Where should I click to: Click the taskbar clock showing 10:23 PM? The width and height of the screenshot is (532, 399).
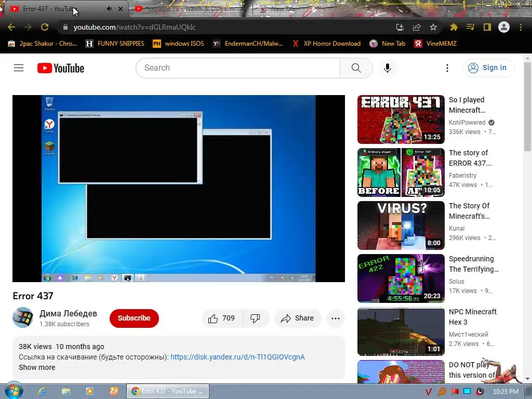(506, 392)
